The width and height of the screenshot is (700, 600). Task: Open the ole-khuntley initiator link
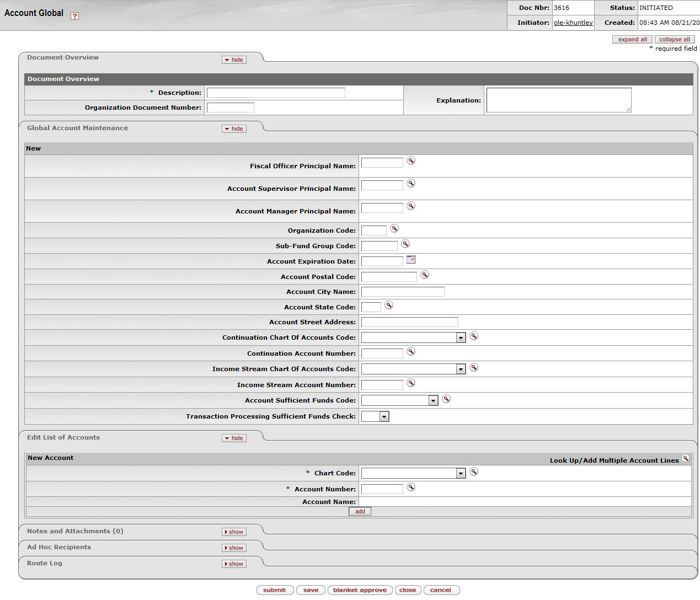point(573,23)
